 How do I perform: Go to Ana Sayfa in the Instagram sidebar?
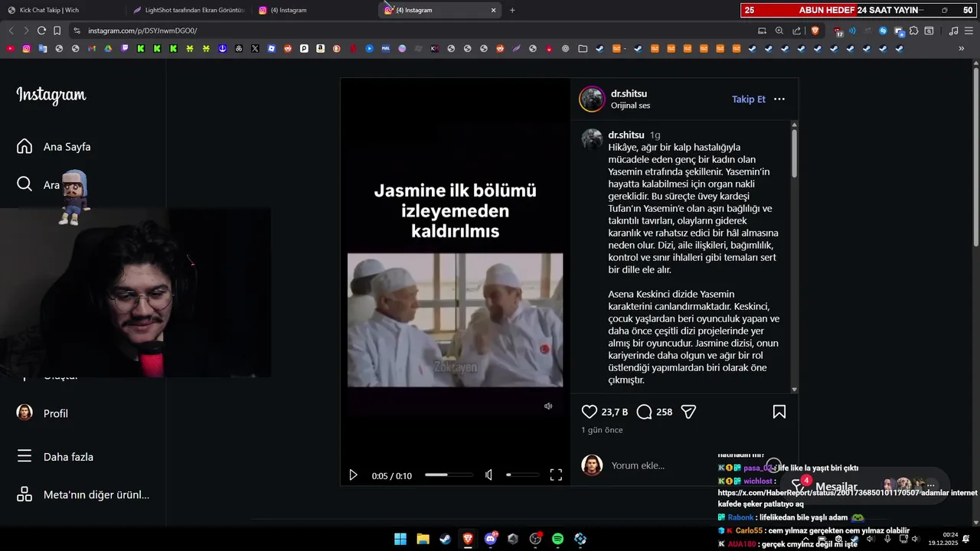(x=54, y=147)
